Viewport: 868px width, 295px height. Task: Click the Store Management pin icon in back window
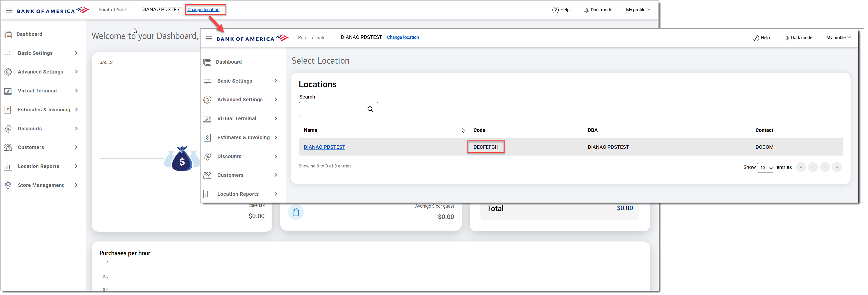click(8, 185)
